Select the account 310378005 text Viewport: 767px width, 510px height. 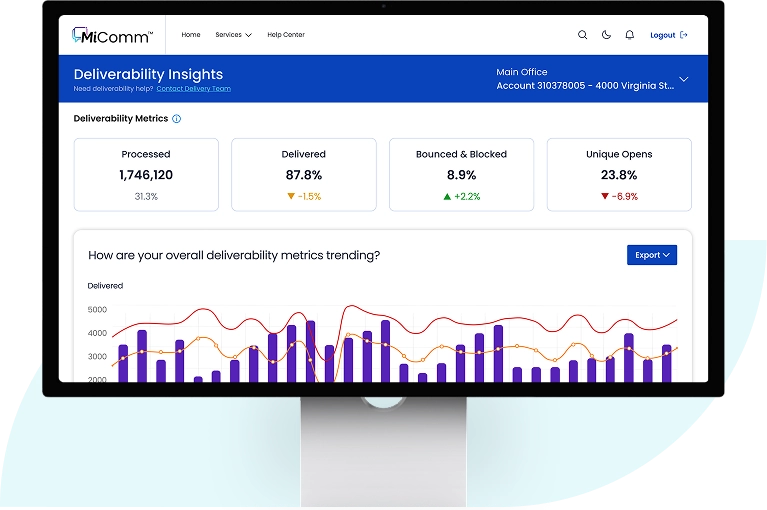point(585,86)
